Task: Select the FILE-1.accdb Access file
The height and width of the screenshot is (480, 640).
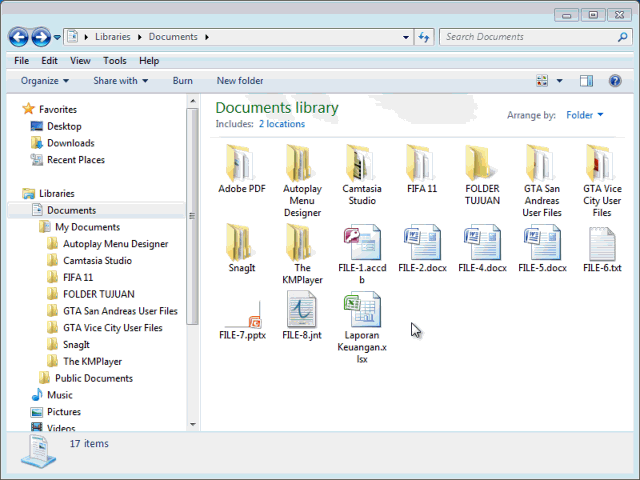Action: (x=362, y=254)
